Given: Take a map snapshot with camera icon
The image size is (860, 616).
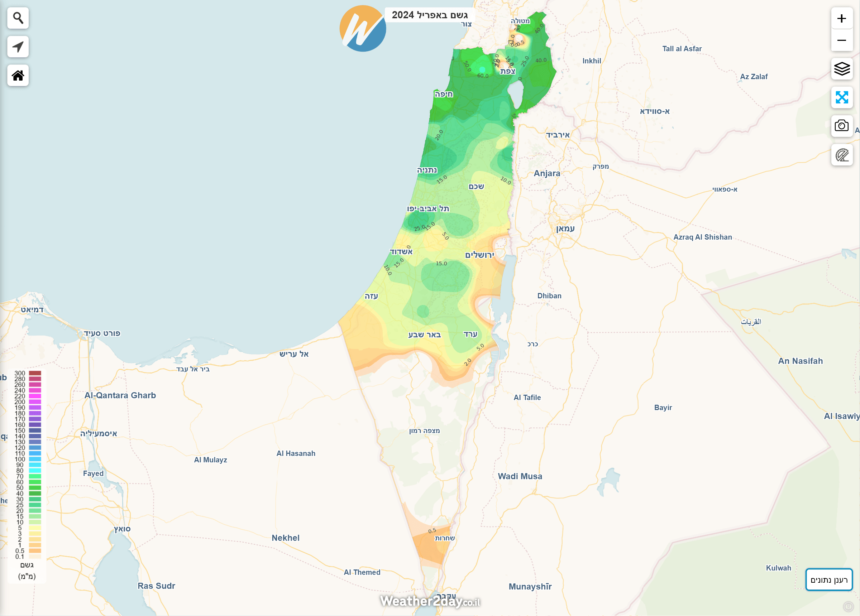Looking at the screenshot, I should point(842,126).
